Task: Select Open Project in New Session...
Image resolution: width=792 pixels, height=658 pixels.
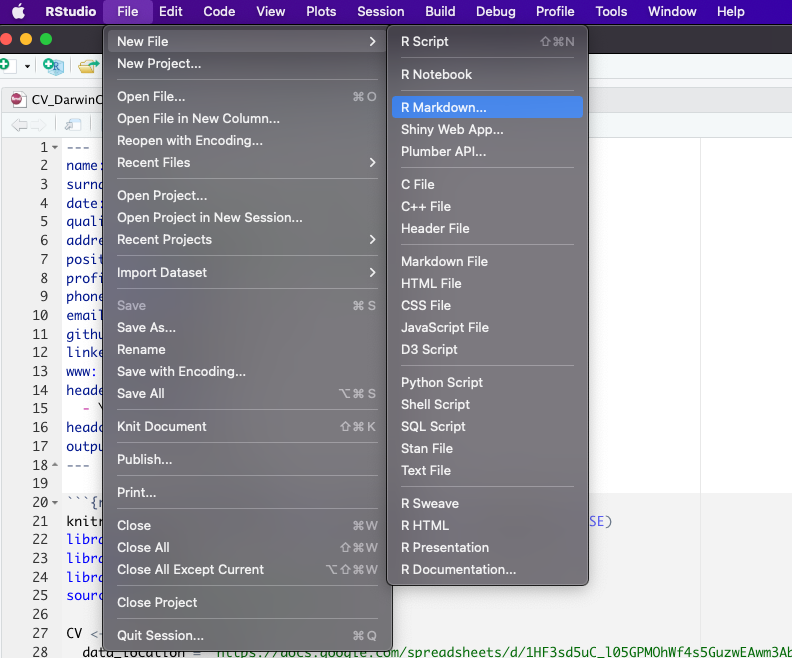Action: pyautogui.click(x=247, y=218)
